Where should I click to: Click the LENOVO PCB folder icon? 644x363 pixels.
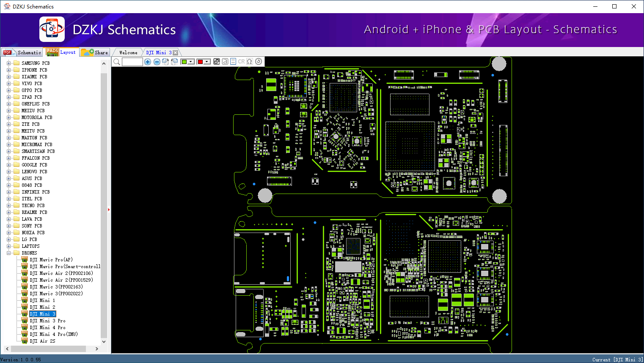tap(17, 172)
